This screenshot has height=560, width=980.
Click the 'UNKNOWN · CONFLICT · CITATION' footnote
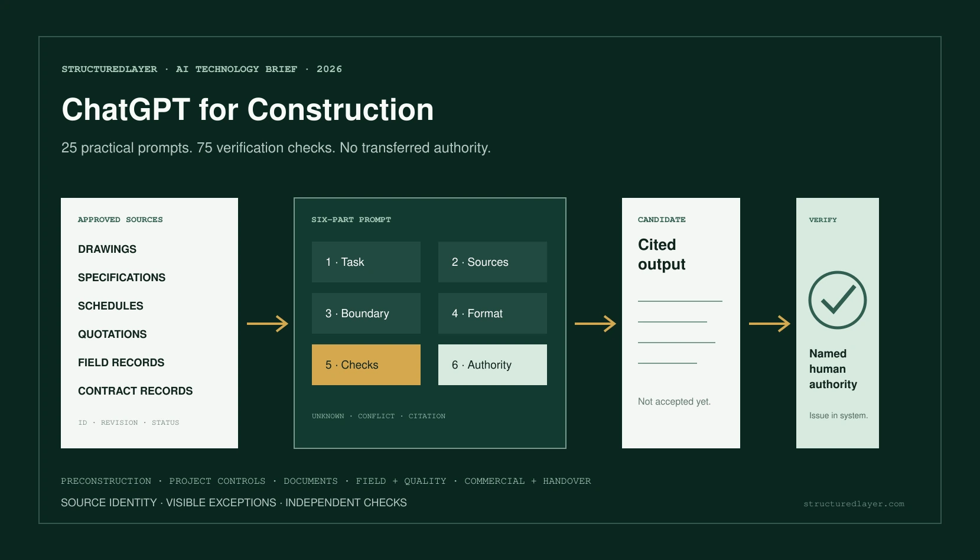pyautogui.click(x=379, y=416)
